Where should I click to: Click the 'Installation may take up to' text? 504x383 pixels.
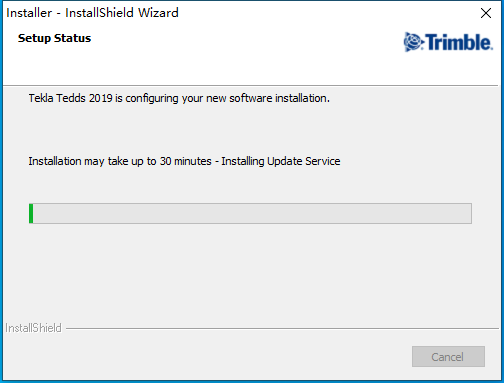(x=92, y=161)
